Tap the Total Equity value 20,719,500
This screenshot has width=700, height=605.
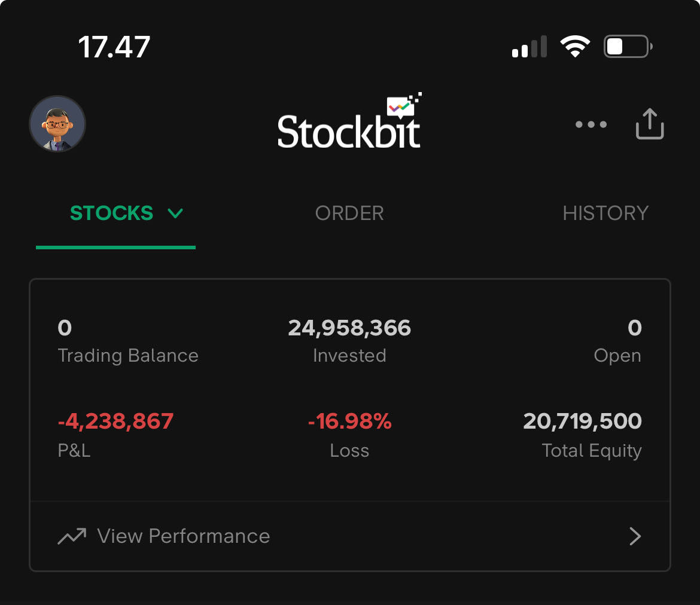(x=582, y=421)
